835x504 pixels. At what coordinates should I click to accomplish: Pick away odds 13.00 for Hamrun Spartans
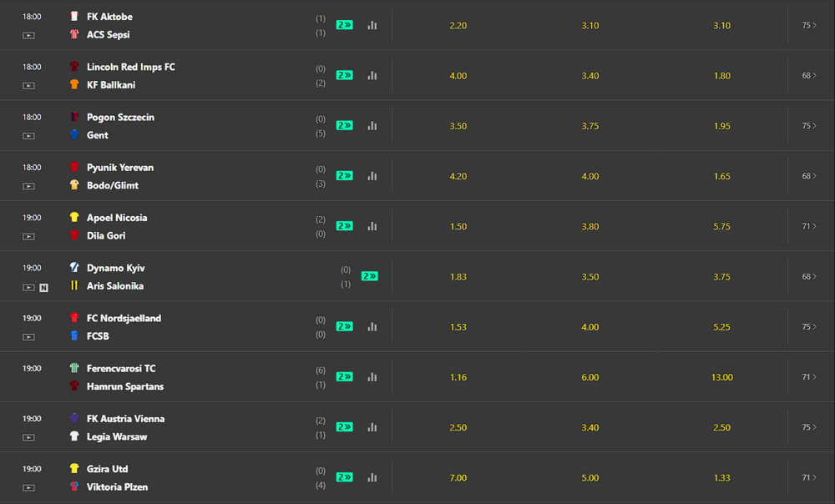pos(722,377)
